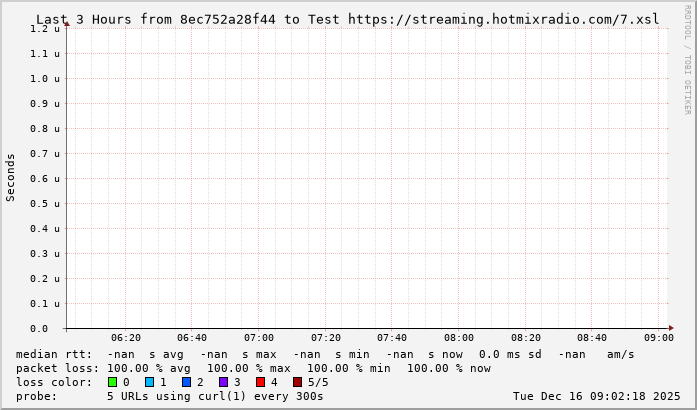
Task: Click the 09:00 time axis marker
Action: tap(659, 338)
